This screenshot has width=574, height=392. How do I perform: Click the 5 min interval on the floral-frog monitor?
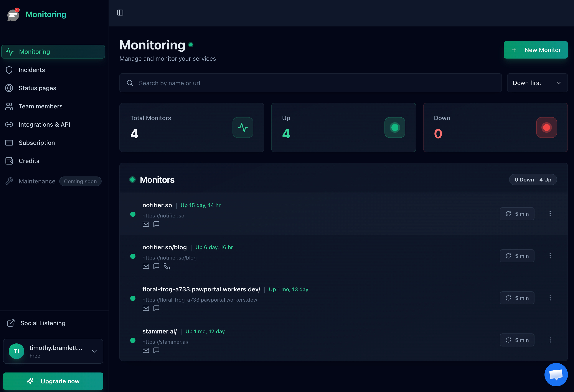517,298
